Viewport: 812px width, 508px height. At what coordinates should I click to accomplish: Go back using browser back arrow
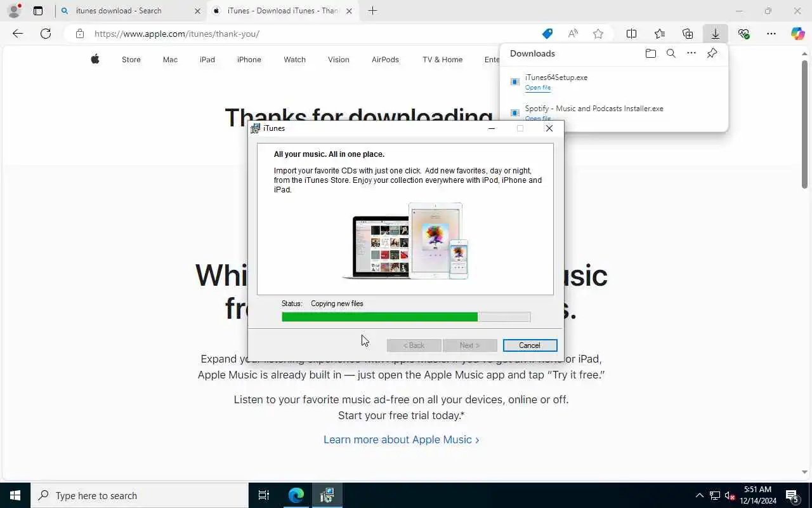point(18,34)
